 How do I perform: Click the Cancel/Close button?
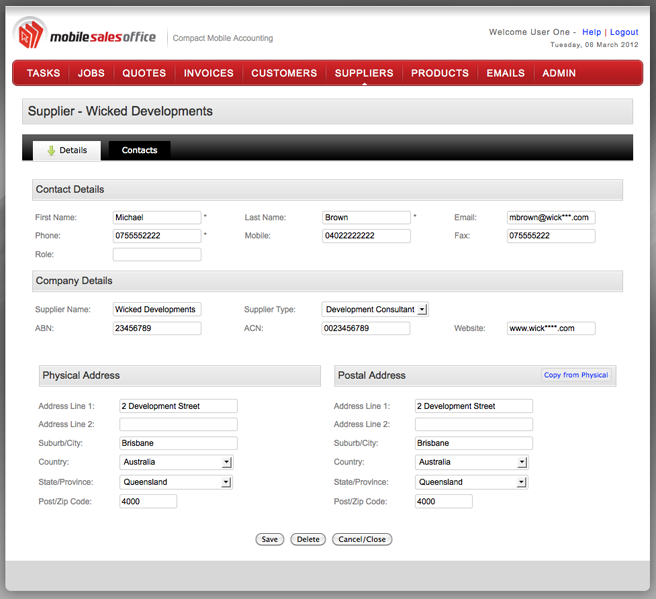click(362, 539)
